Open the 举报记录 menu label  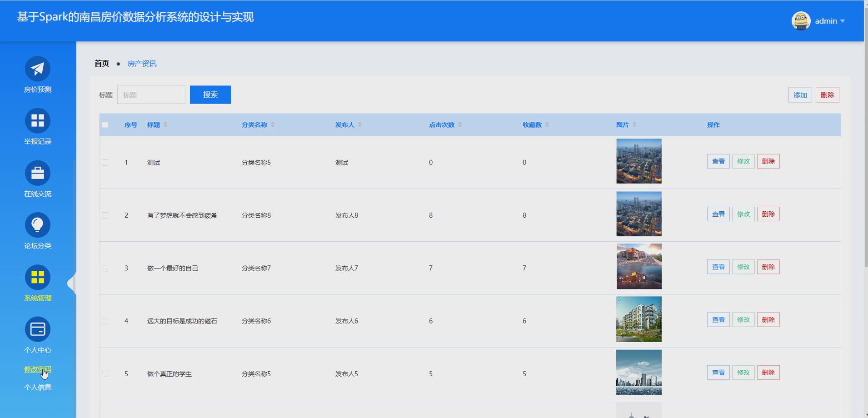pos(38,141)
